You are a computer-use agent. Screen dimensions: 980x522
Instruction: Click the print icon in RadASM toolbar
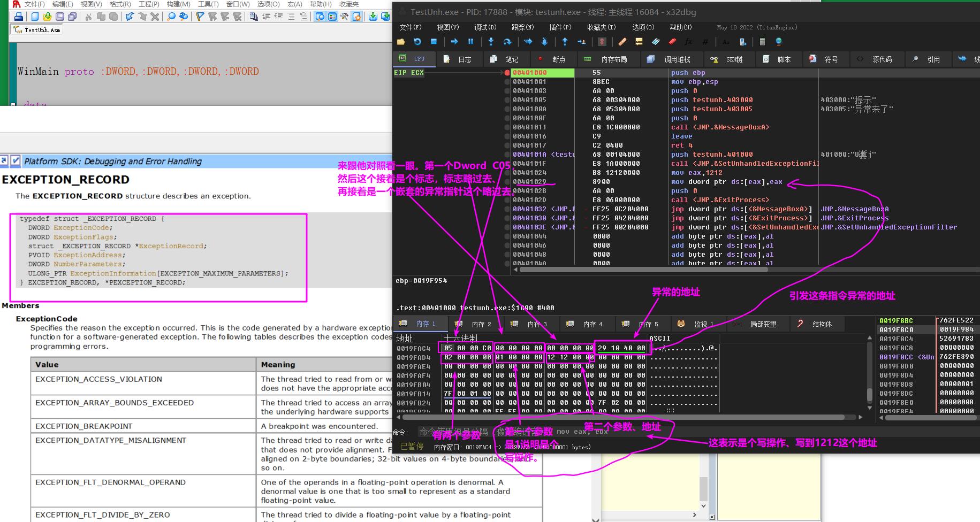[x=19, y=17]
